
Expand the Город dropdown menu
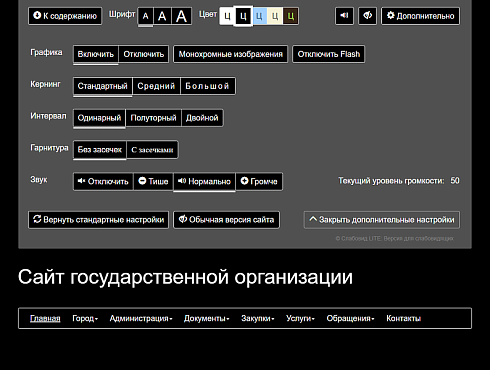tap(85, 318)
